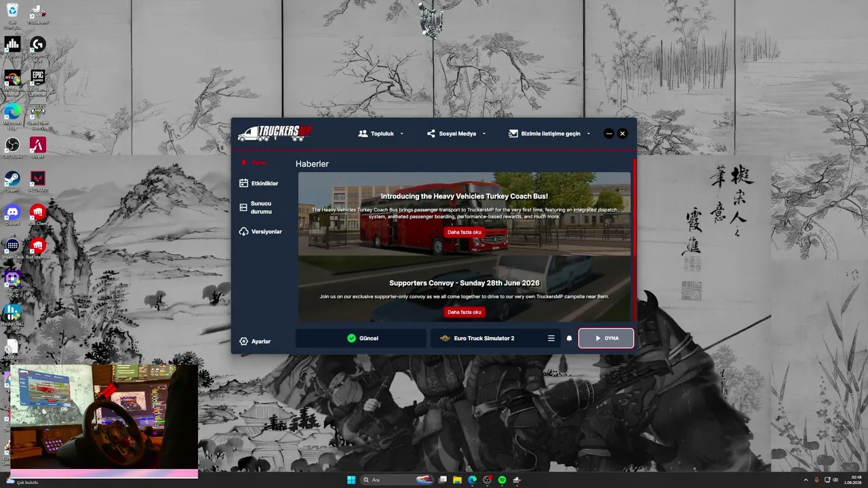The height and width of the screenshot is (488, 868).
Task: Click the microphone icon in system tray
Action: tap(816, 480)
